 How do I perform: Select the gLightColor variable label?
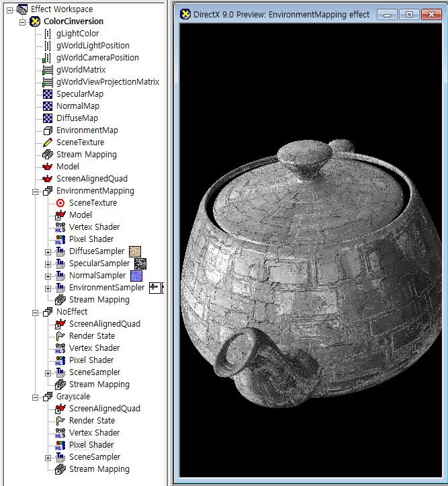coord(77,34)
